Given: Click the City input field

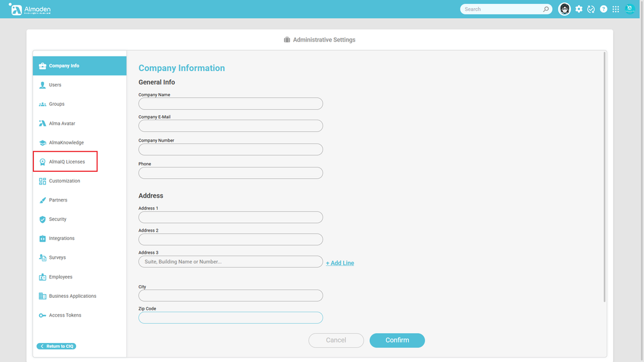Looking at the screenshot, I should [x=230, y=295].
